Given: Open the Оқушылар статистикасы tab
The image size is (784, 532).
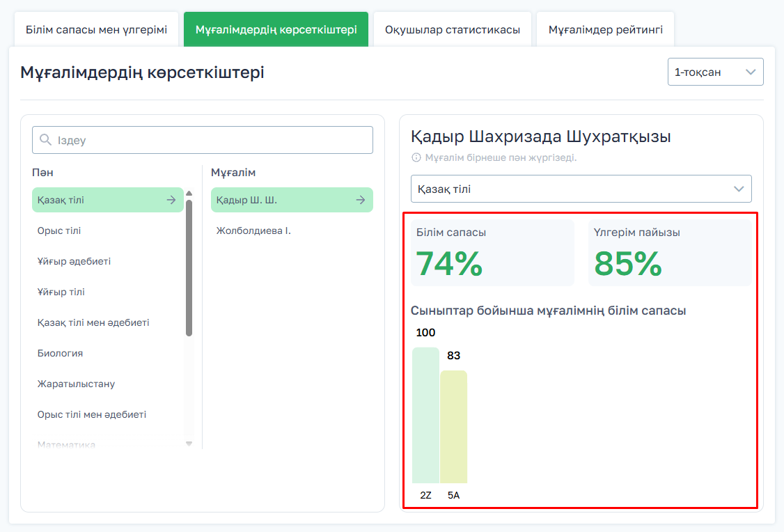Looking at the screenshot, I should pyautogui.click(x=453, y=30).
